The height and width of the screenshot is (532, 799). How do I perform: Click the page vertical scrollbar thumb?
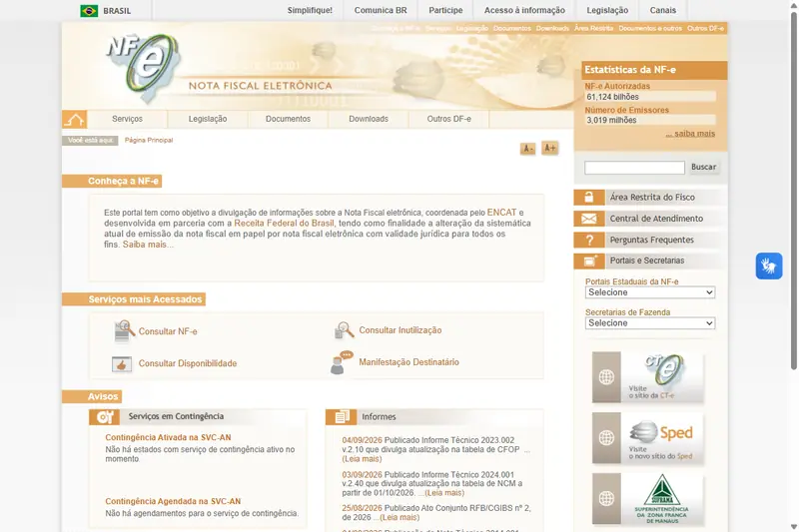[793, 191]
